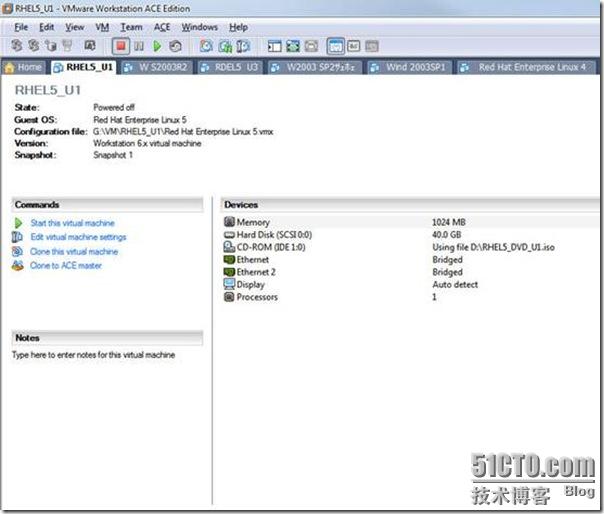
Task: Click the Devices section header
Action: (409, 205)
